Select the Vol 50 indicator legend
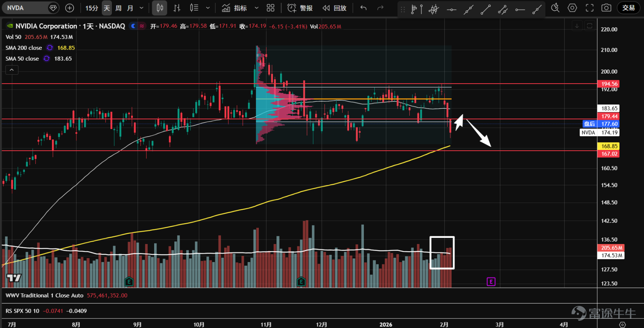 (x=13, y=37)
